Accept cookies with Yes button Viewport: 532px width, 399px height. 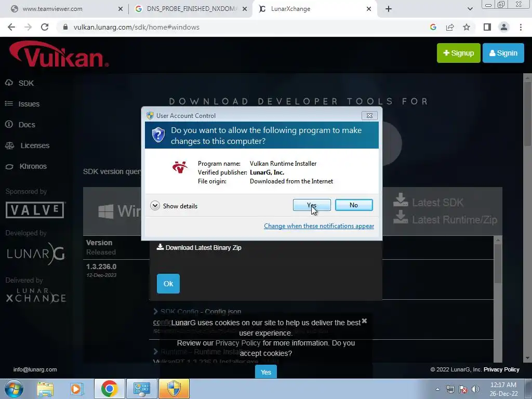[x=265, y=372]
